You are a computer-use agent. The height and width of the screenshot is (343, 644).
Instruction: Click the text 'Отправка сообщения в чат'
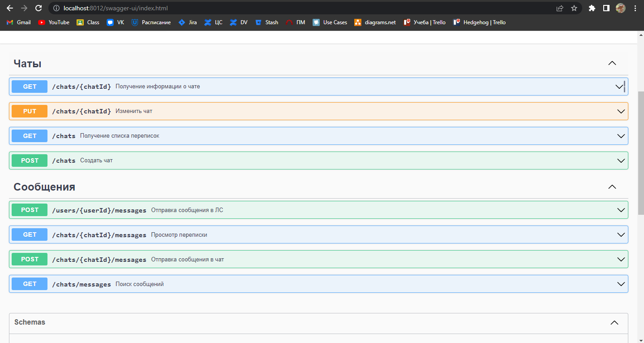(x=187, y=259)
